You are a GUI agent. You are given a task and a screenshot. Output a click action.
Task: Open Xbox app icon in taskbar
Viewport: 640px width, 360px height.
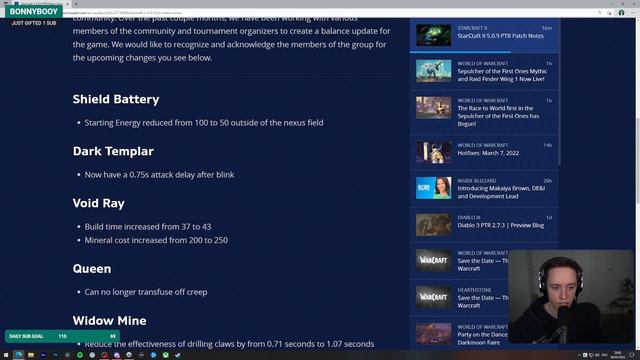[166, 355]
